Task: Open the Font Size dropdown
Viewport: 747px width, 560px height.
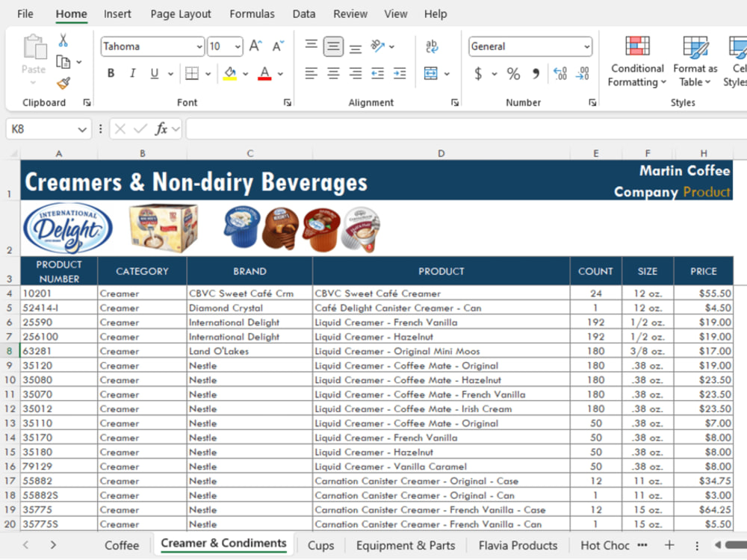Action: (x=236, y=46)
